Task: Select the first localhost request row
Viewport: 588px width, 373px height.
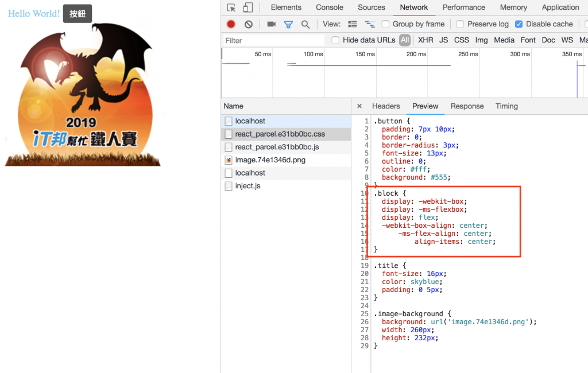Action: click(286, 121)
